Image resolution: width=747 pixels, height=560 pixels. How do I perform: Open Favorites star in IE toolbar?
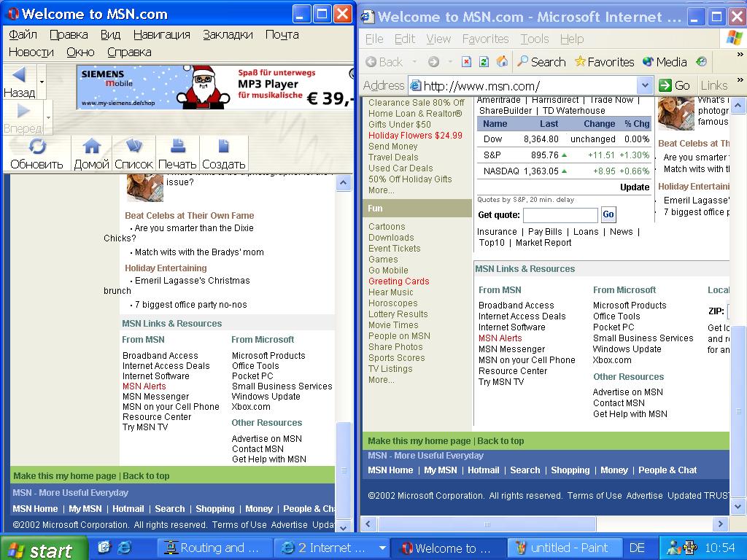(604, 62)
